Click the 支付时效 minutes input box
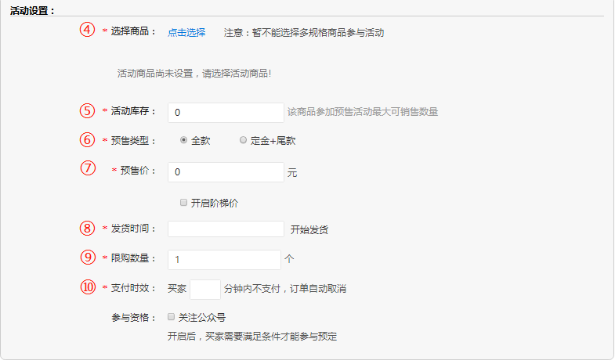615x364 pixels. [205, 289]
